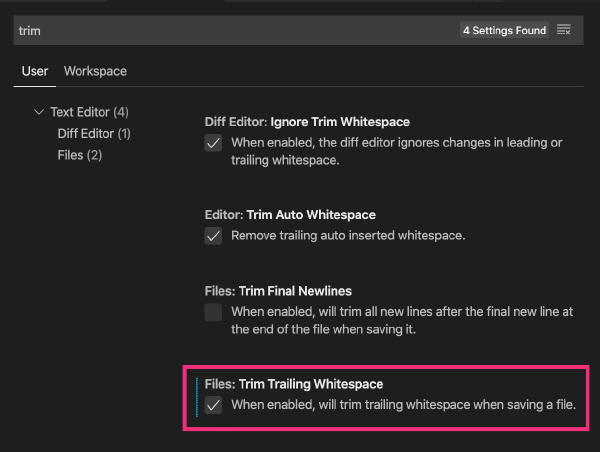This screenshot has width=600, height=452.
Task: Collapse the Text Editor tree chevron
Action: (39, 112)
